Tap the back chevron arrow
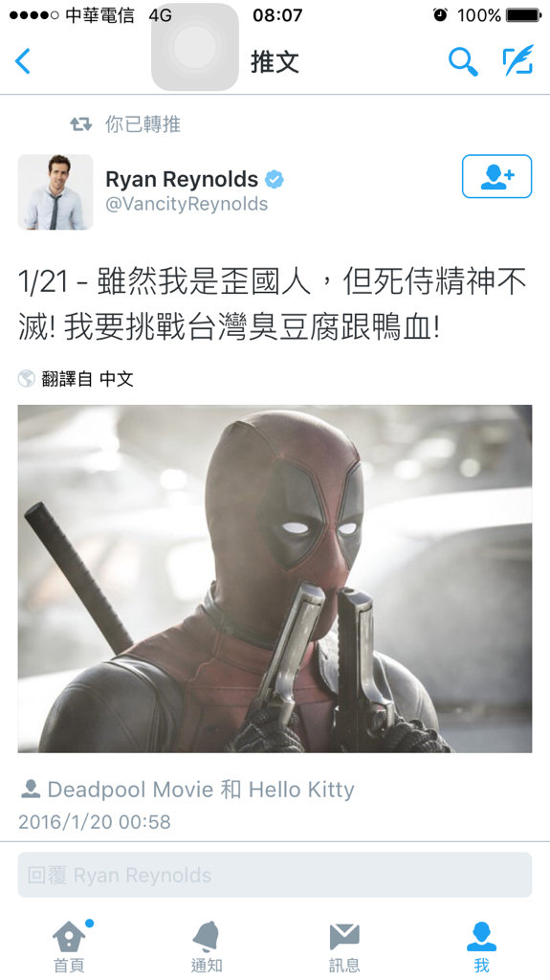 point(23,61)
